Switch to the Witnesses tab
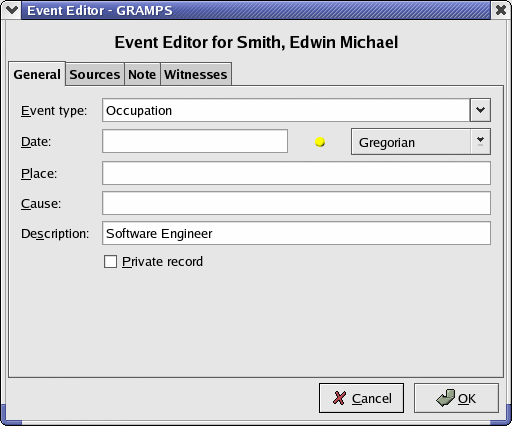512x426 pixels. [x=196, y=74]
